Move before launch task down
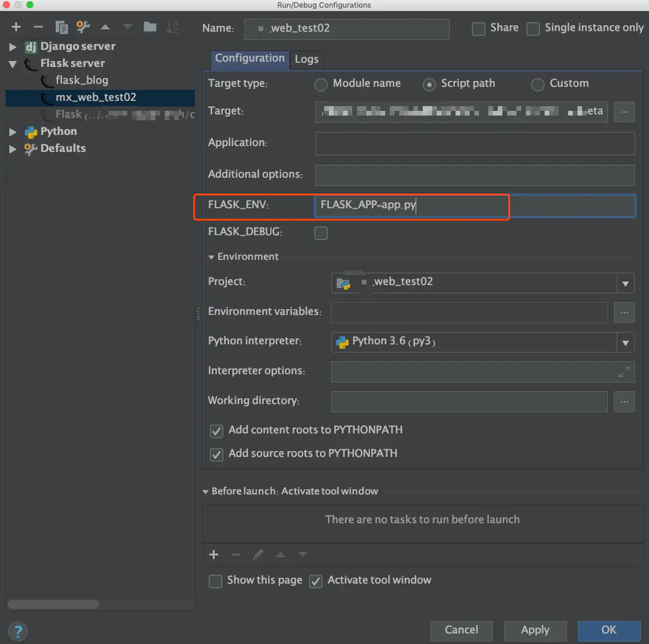 (303, 554)
